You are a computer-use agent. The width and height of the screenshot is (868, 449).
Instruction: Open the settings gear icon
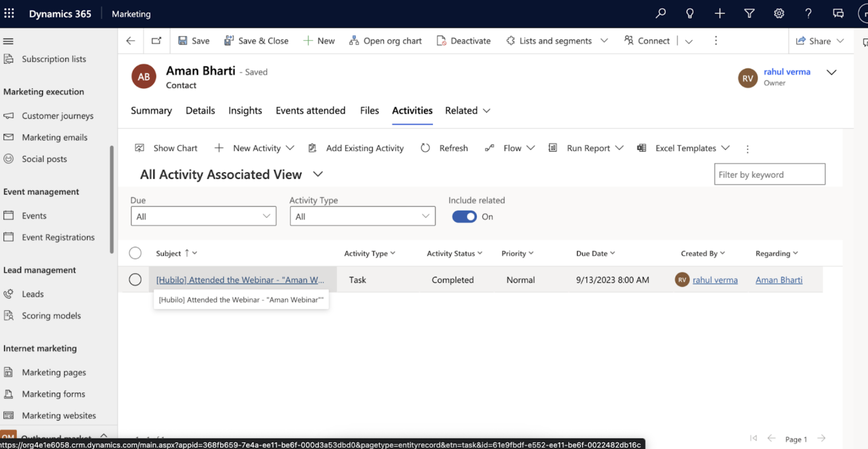tap(779, 14)
